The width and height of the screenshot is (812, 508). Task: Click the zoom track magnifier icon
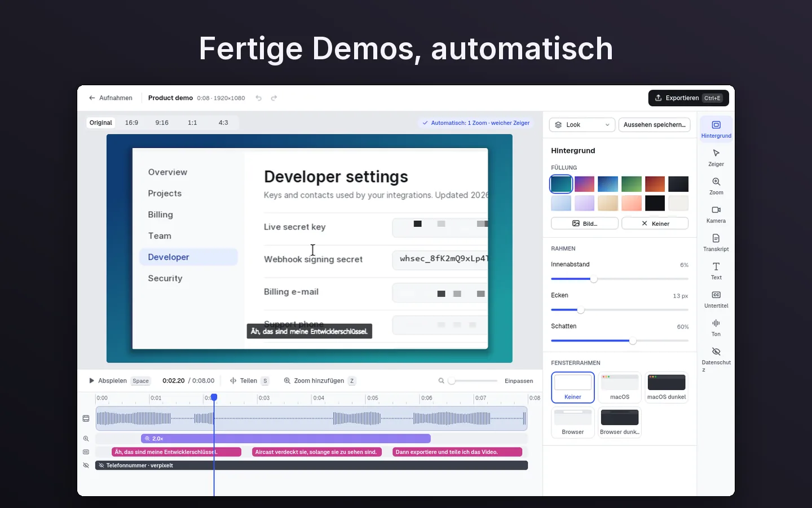click(x=86, y=439)
